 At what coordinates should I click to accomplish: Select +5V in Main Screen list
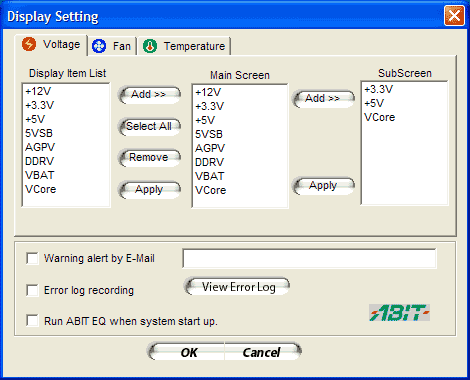coord(205,120)
